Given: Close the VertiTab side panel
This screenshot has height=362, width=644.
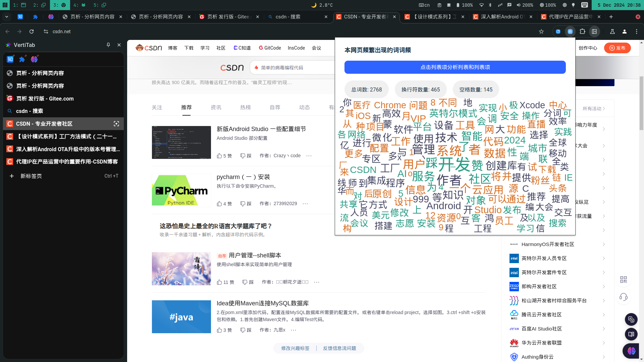Looking at the screenshot, I should click(x=119, y=45).
